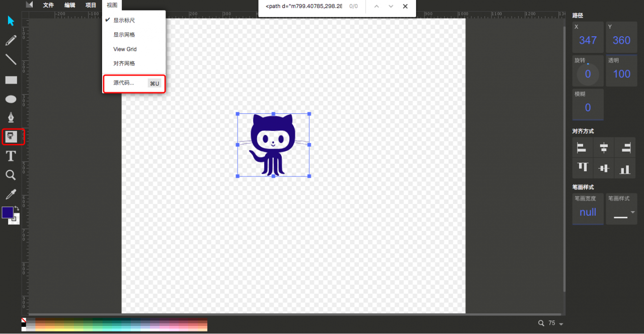Viewport: 644px width, 334px height.
Task: Open the 文件 menu
Action: pos(48,5)
